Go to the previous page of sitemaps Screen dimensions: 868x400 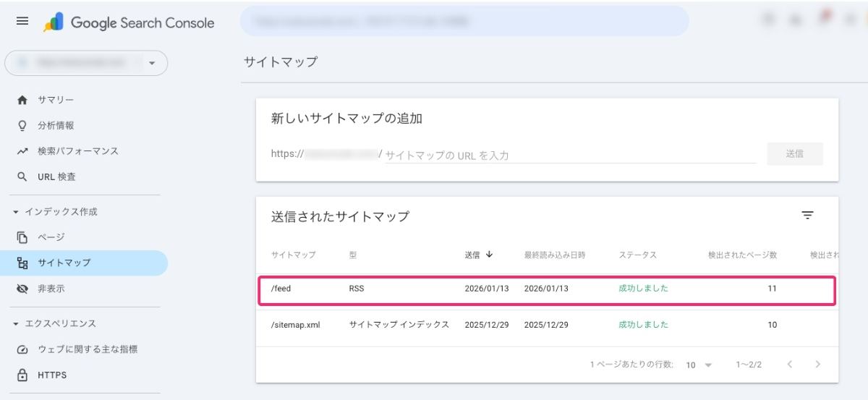click(790, 365)
